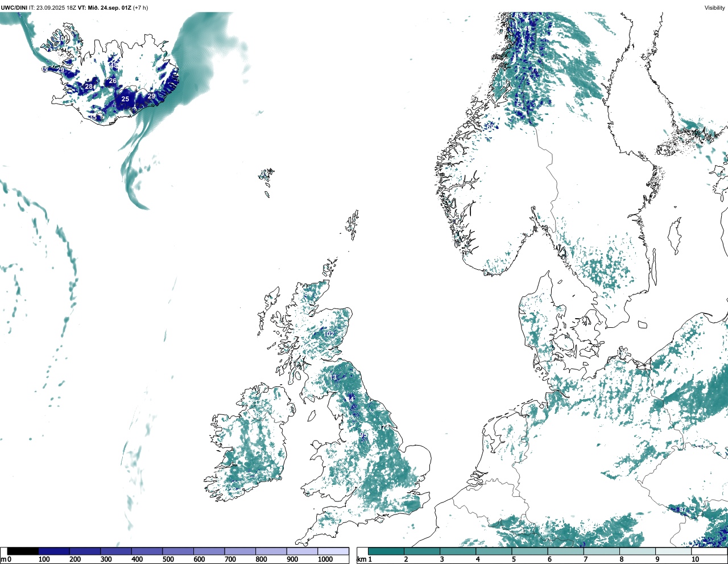Click the '102' value over Scotland
Viewport: 728px width, 564px height.
[329, 334]
